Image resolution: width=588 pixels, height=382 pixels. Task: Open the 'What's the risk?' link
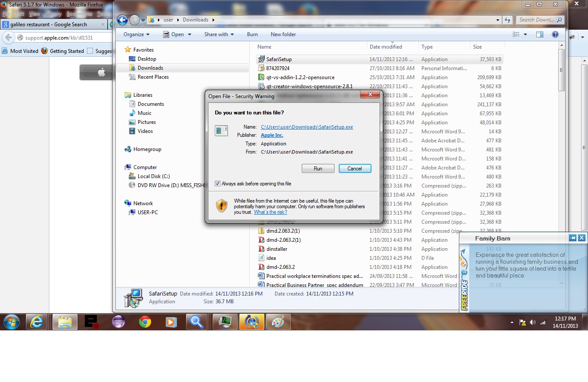click(x=270, y=212)
